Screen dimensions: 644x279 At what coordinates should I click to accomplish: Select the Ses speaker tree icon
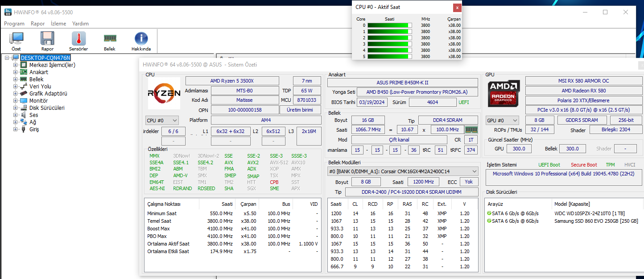24,115
